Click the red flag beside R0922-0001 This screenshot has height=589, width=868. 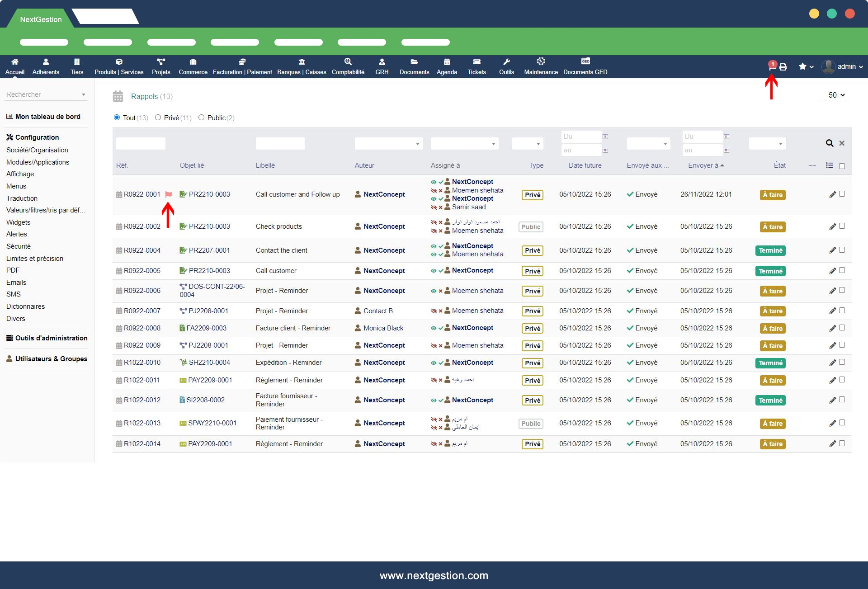169,195
